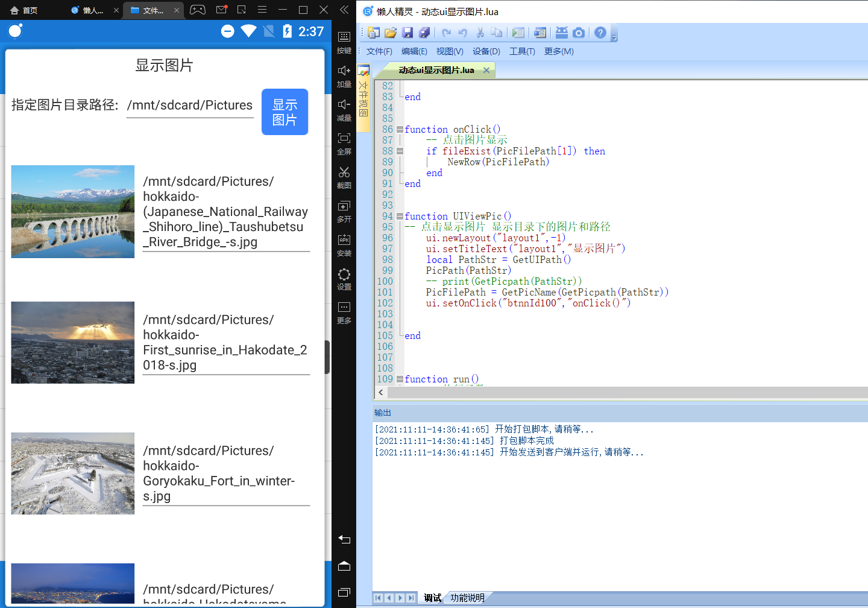
Task: Open help with the question mark icon
Action: pos(600,33)
